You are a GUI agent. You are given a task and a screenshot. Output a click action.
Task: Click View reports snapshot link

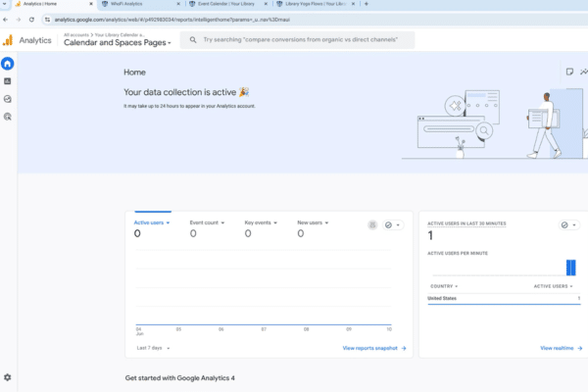[374, 348]
